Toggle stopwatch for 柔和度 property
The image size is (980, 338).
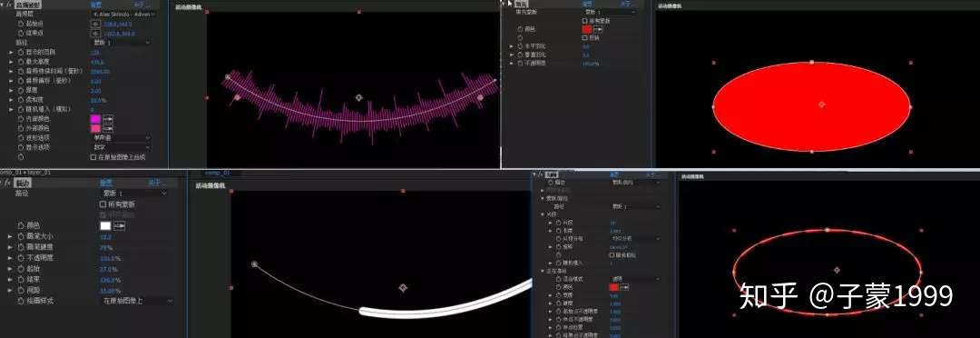click(x=21, y=100)
